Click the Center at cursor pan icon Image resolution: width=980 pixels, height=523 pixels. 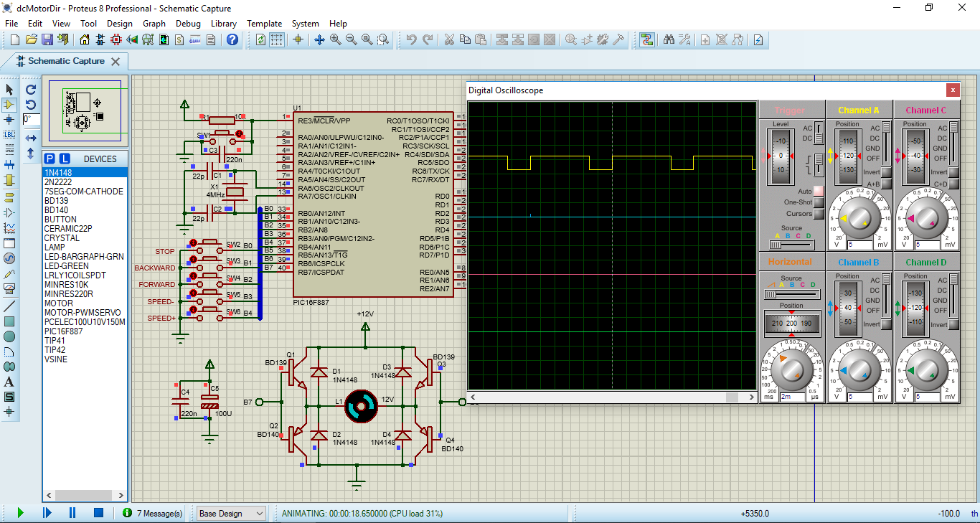tap(320, 39)
